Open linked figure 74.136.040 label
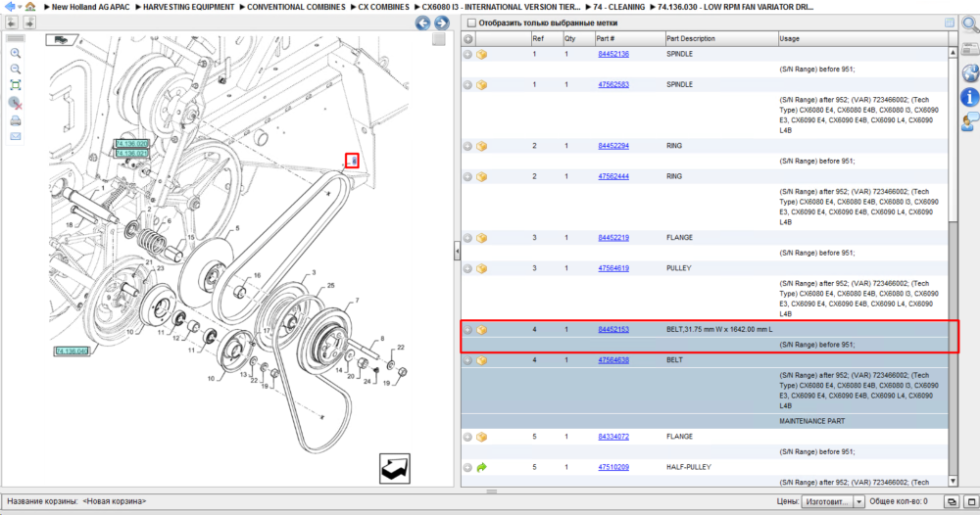 pyautogui.click(x=72, y=351)
